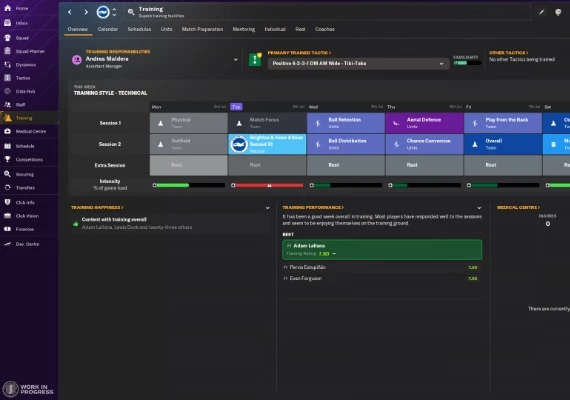
Task: Open the Squad shirt icon
Action: pos(8,38)
